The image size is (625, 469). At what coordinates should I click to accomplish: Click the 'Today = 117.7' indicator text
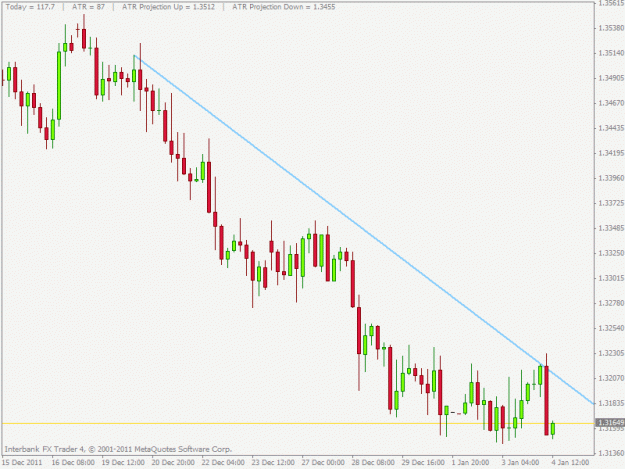pos(30,7)
